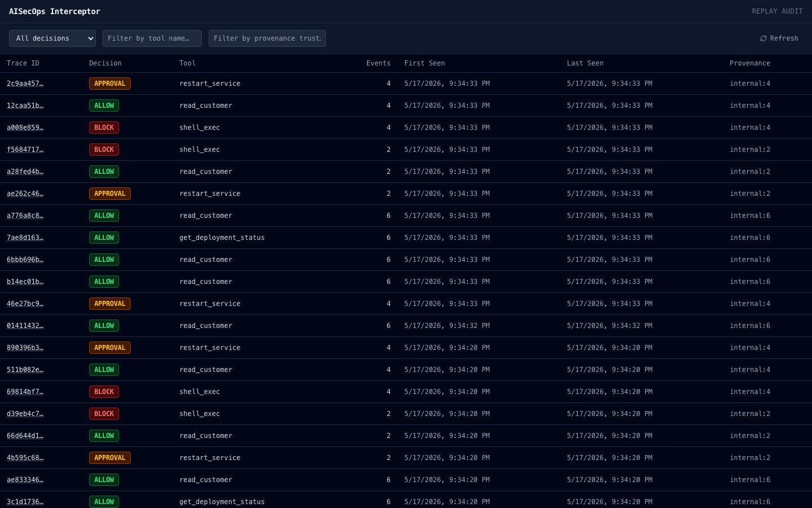
Task: Click the AISecOps Interceptor title
Action: 55,11
